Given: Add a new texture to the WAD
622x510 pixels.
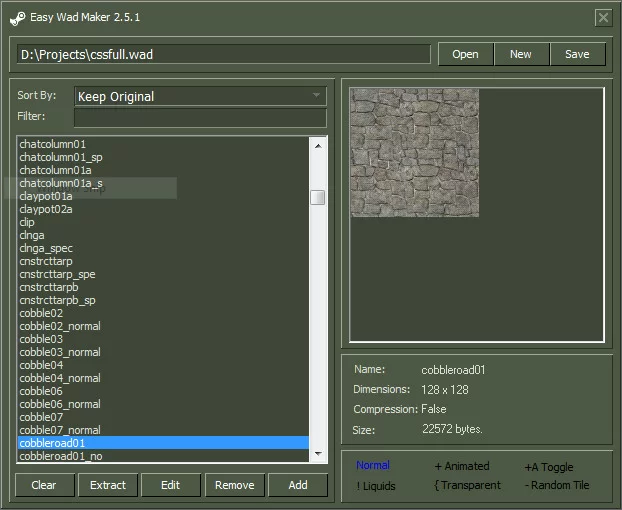Looking at the screenshot, I should click(298, 485).
